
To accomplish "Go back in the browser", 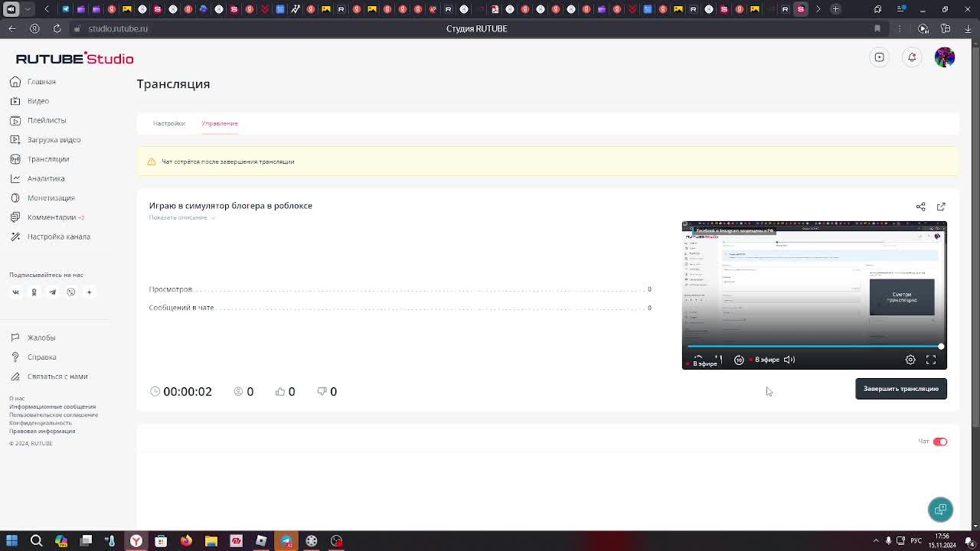I will [x=12, y=28].
